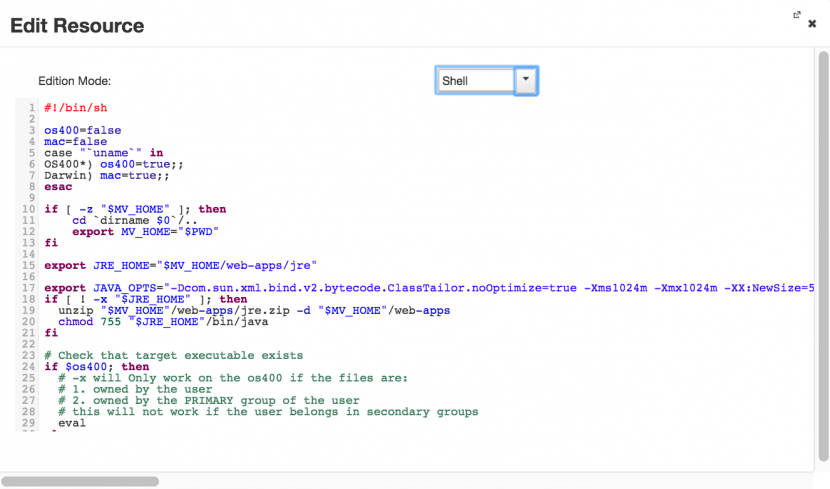
Task: Click the 'Check that target executable exists' comment
Action: point(174,355)
